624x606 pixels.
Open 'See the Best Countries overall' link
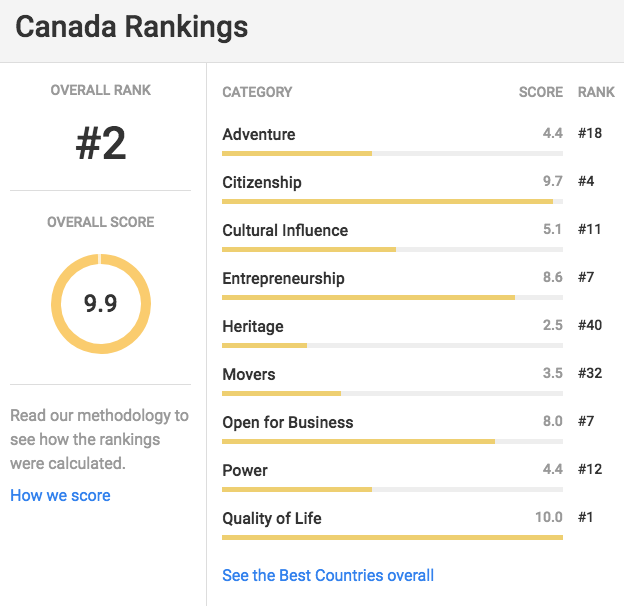(x=328, y=575)
